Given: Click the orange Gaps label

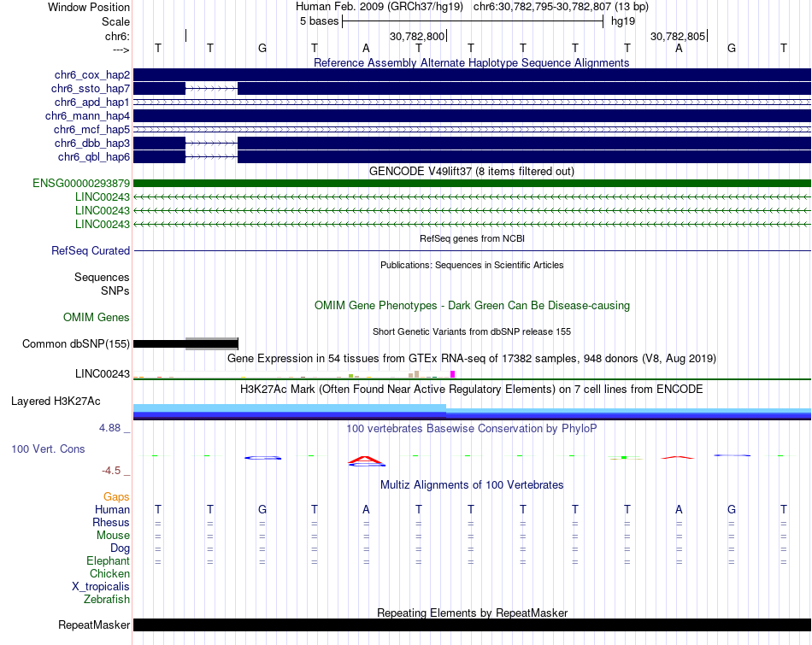Looking at the screenshot, I should click(116, 497).
